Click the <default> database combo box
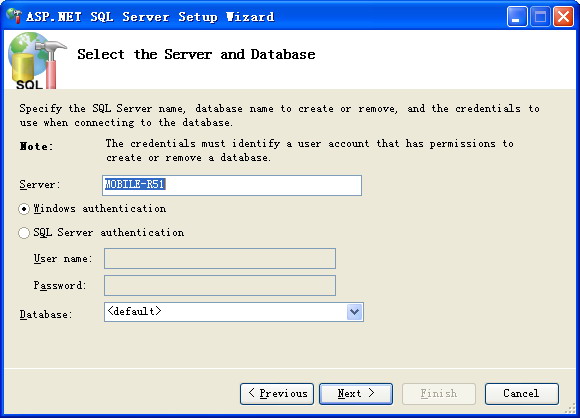Viewport: 580px width, 418px height. click(234, 312)
